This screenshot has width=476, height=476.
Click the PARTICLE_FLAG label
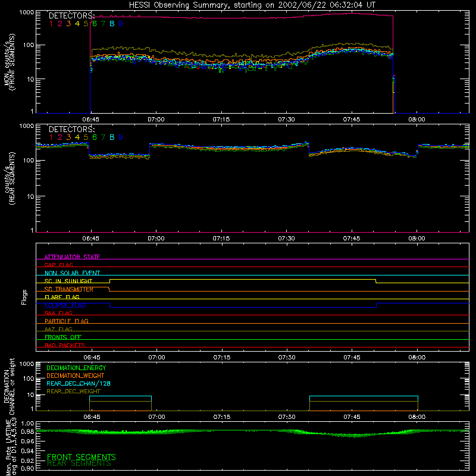67,321
